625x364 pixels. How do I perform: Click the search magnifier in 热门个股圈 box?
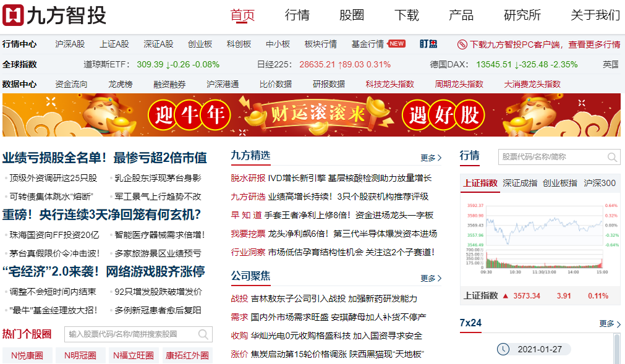click(203, 334)
